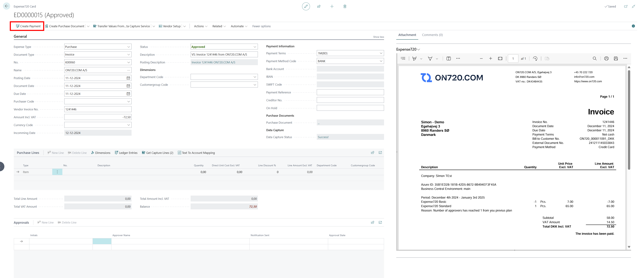
Task: Click Get Capture Lines (2)
Action: coord(157,153)
